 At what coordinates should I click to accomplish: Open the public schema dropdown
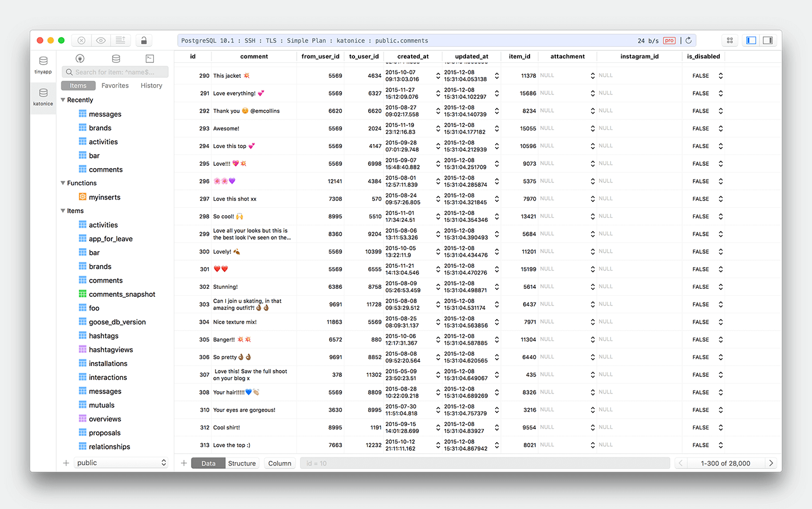[x=121, y=463]
